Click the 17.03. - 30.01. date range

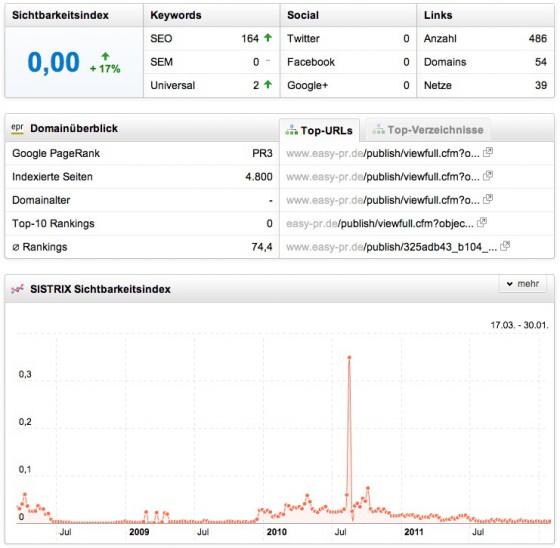(519, 325)
